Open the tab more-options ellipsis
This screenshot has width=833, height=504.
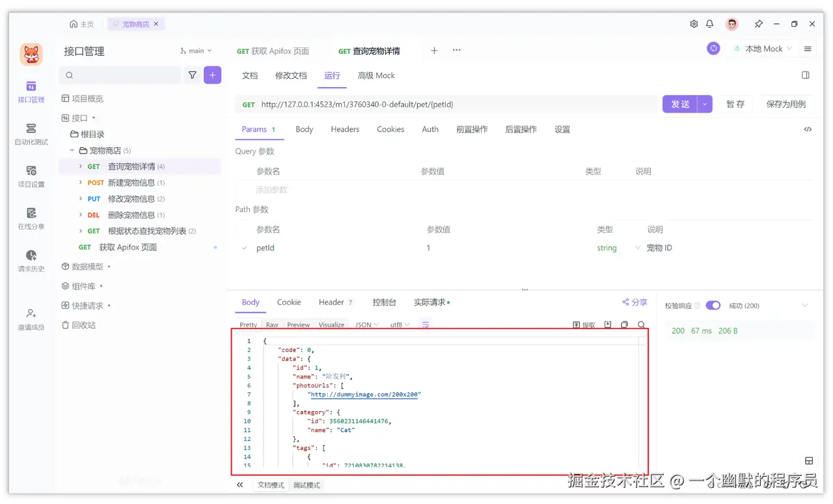[x=457, y=51]
